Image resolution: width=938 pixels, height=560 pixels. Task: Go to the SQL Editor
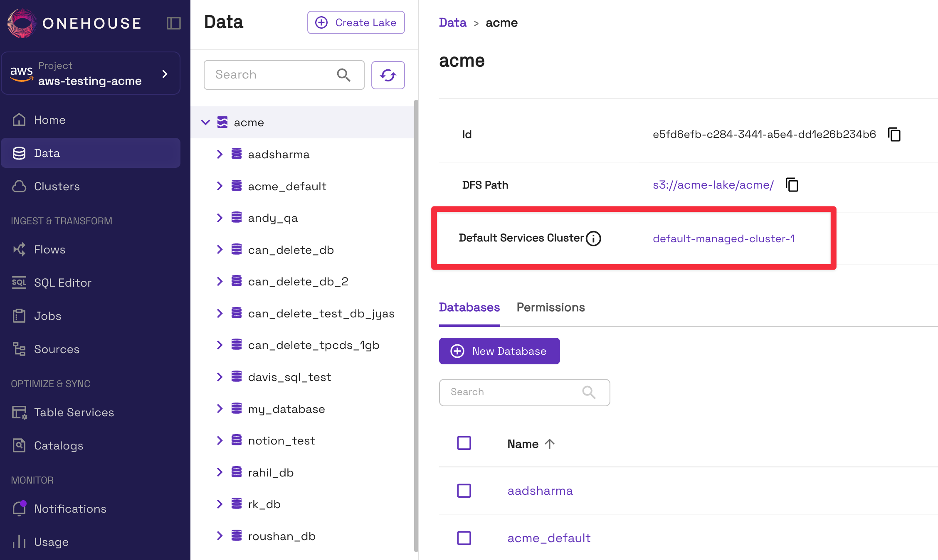[62, 283]
